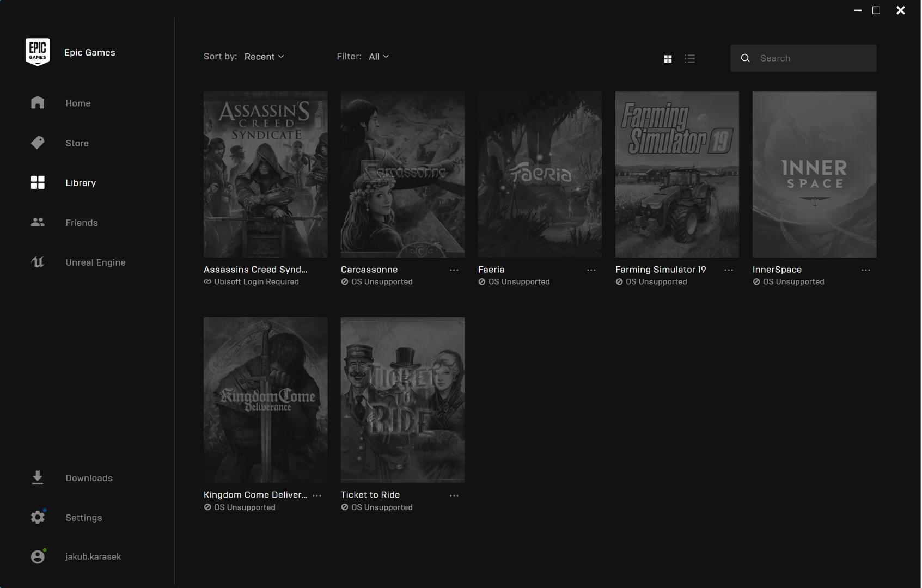Open Unreal Engine menu label
Viewport: 922px width, 588px height.
coord(95,262)
